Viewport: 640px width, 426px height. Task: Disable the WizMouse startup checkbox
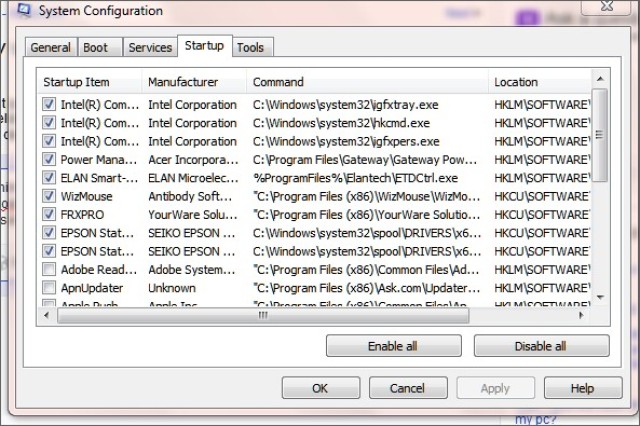point(49,196)
